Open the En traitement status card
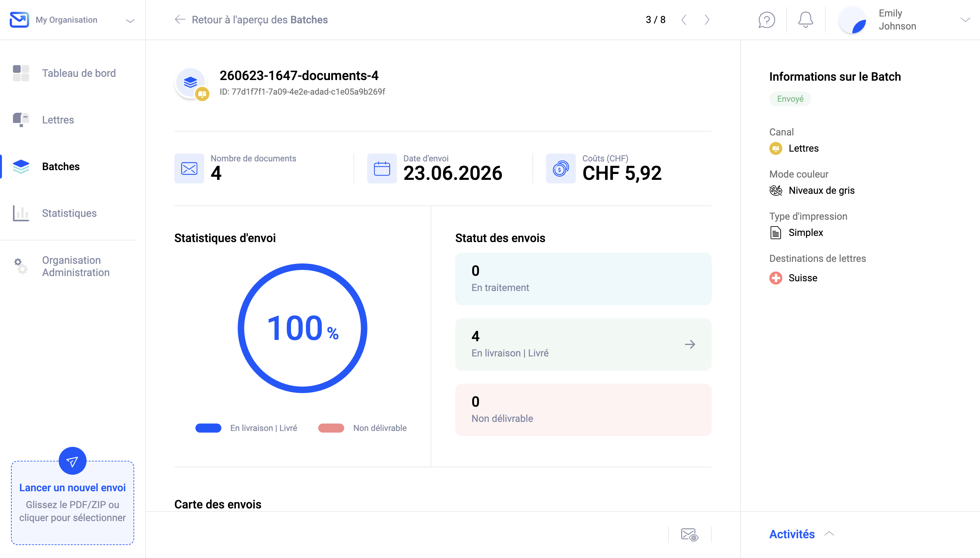This screenshot has width=980, height=558. click(583, 279)
